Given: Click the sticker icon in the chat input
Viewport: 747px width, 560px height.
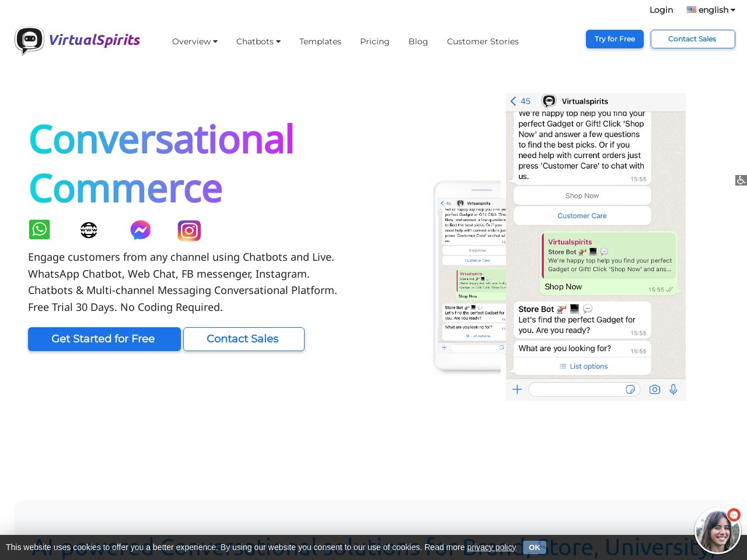Looking at the screenshot, I should pyautogui.click(x=630, y=389).
